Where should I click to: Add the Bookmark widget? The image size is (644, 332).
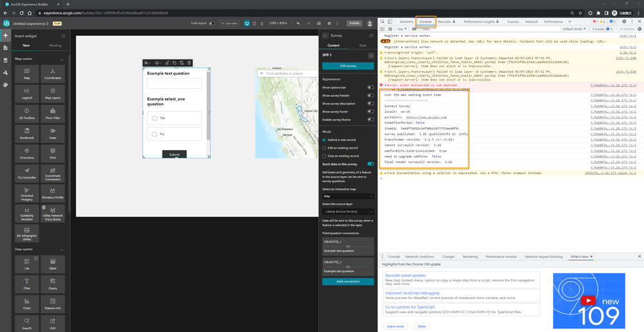26,133
